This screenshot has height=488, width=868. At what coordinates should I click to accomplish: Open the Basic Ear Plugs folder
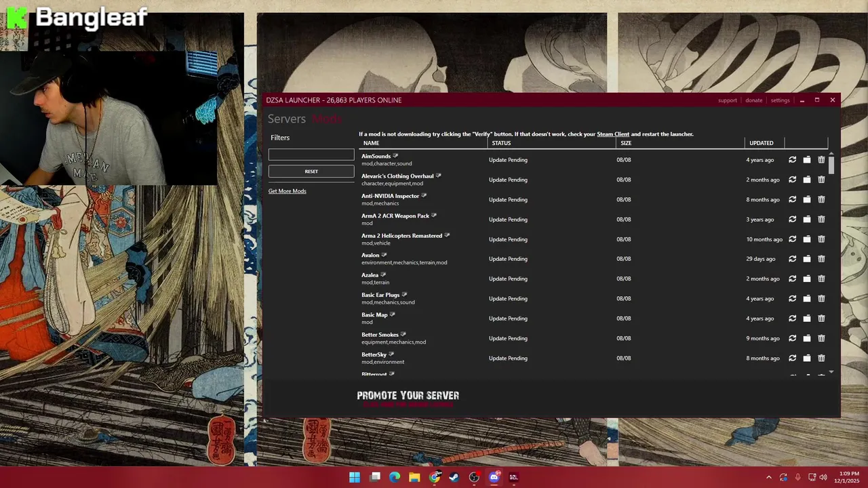click(807, 299)
